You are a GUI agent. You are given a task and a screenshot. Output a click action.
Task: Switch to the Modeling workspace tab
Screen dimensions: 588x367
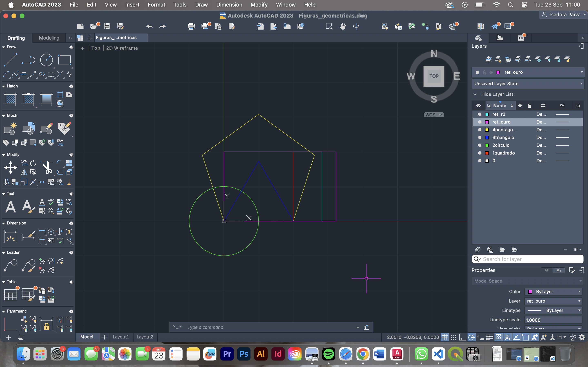[49, 38]
